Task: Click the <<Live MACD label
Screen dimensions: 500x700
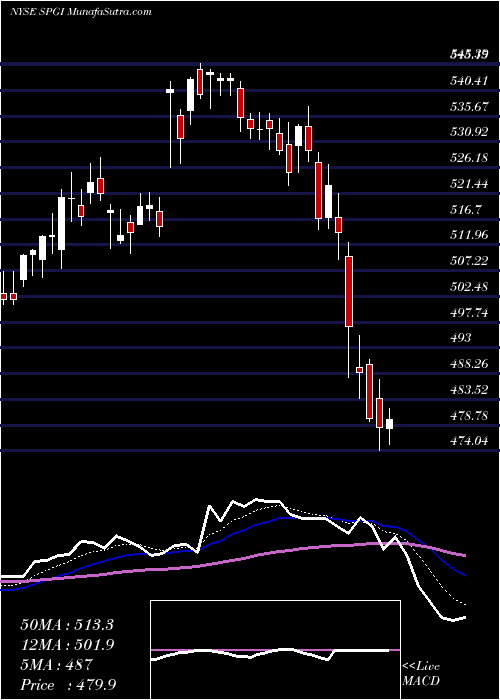Action: (x=421, y=674)
